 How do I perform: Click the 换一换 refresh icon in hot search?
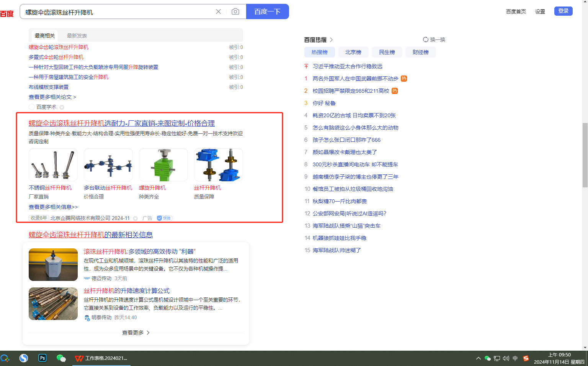(425, 39)
